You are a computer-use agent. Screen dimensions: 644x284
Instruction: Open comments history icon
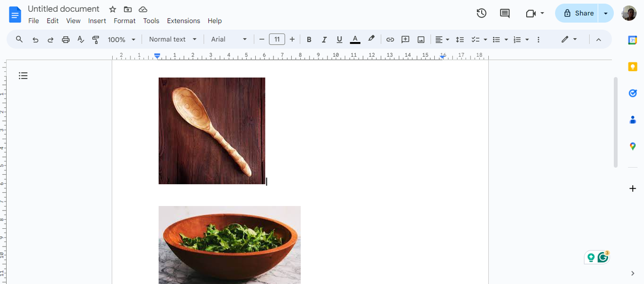(x=504, y=13)
